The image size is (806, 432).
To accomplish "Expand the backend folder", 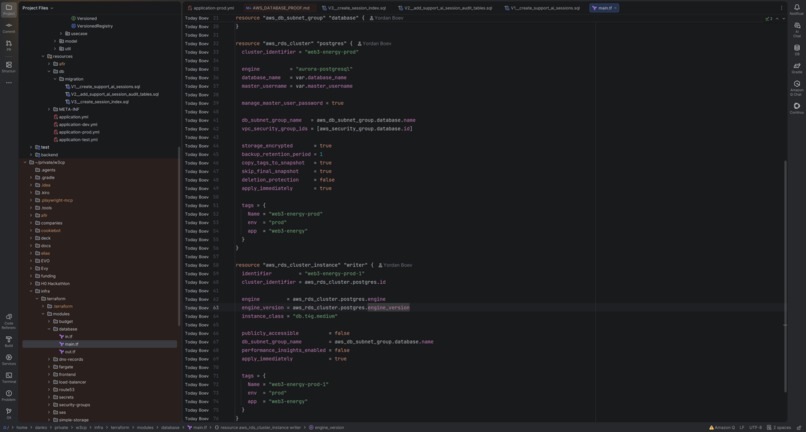I will pyautogui.click(x=31, y=155).
